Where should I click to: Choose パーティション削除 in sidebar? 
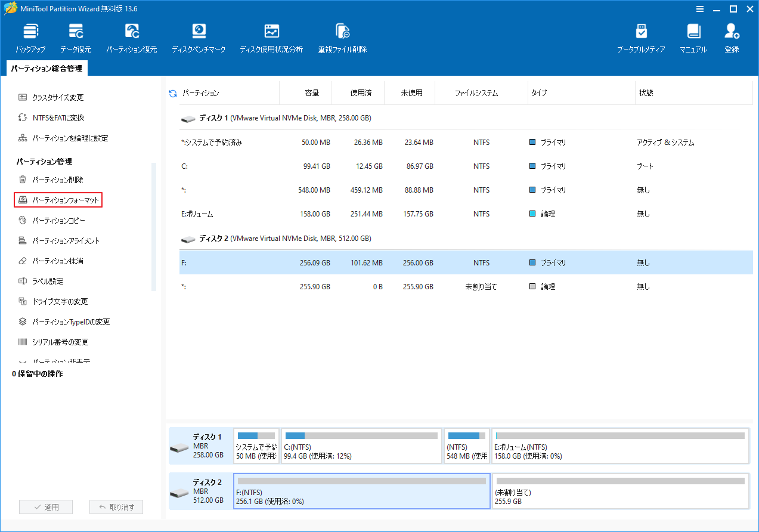pos(51,180)
